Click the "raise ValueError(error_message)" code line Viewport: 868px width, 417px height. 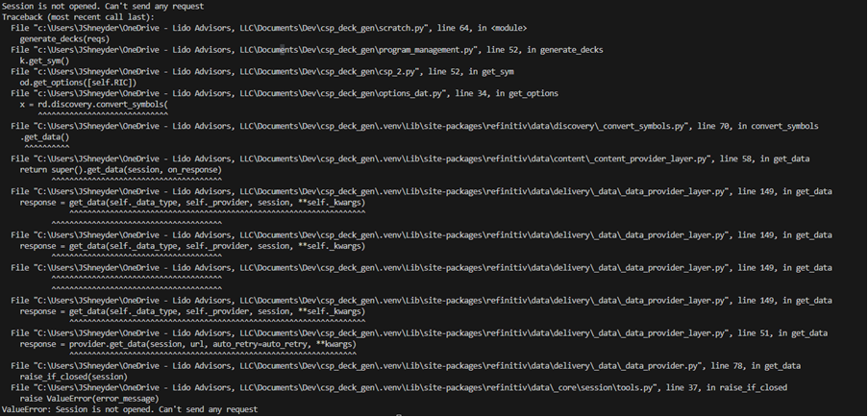(89, 398)
